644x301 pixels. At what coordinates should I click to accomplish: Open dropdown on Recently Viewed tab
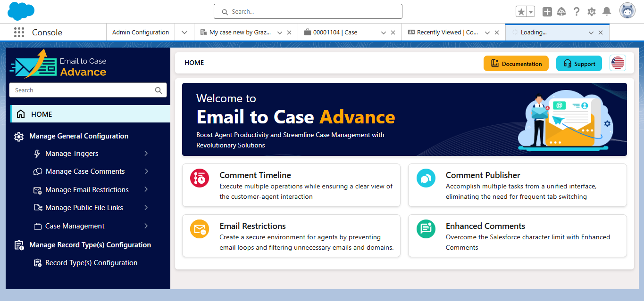click(x=487, y=33)
